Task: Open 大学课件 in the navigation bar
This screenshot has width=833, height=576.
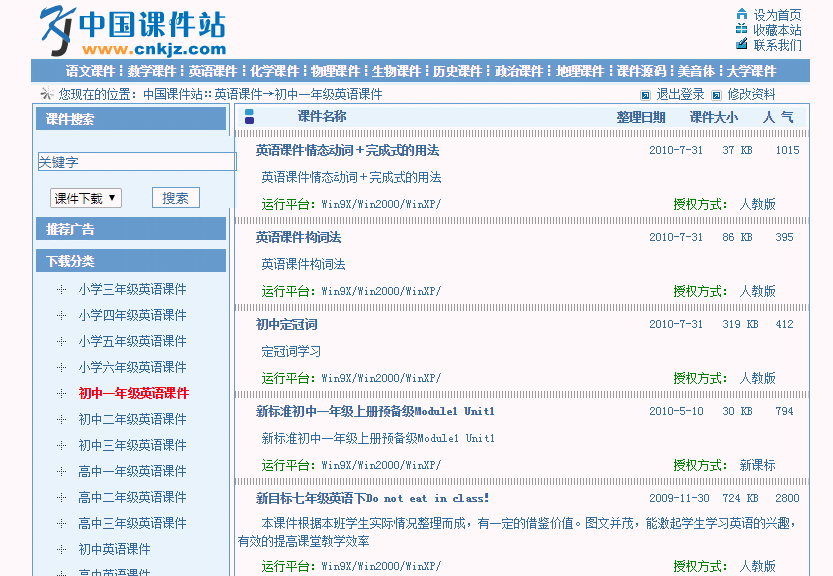Action: [751, 71]
